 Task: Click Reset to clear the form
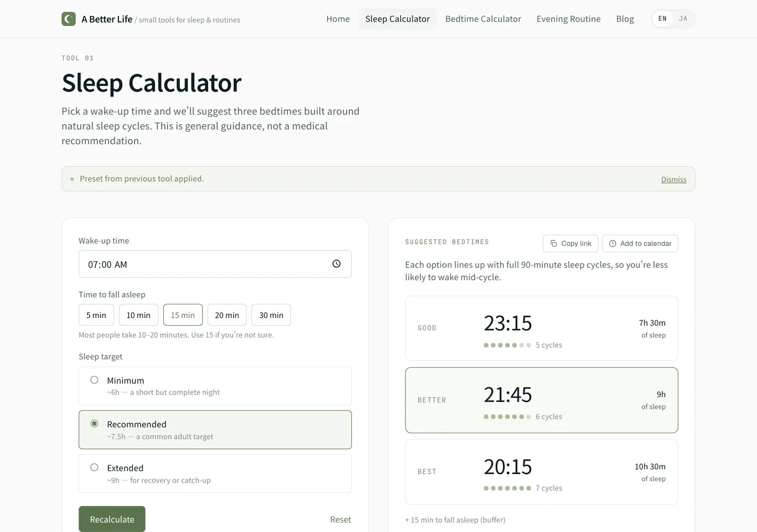pos(341,519)
